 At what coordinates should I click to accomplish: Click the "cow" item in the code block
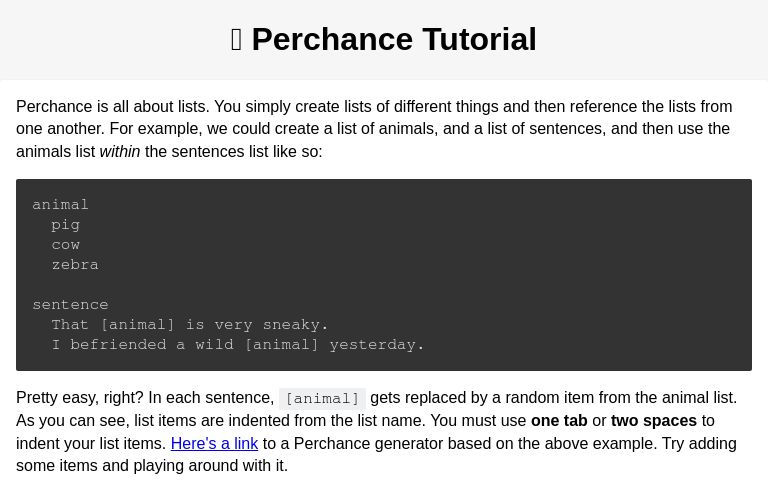coord(65,245)
